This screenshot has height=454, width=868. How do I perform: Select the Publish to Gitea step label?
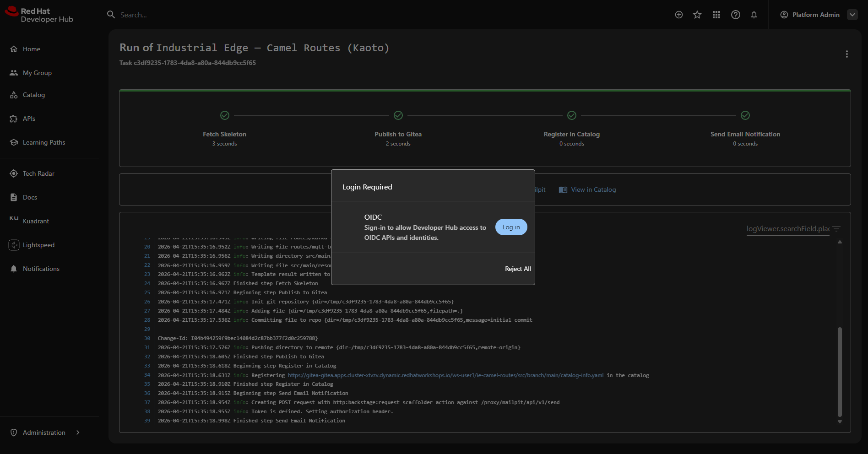click(398, 134)
